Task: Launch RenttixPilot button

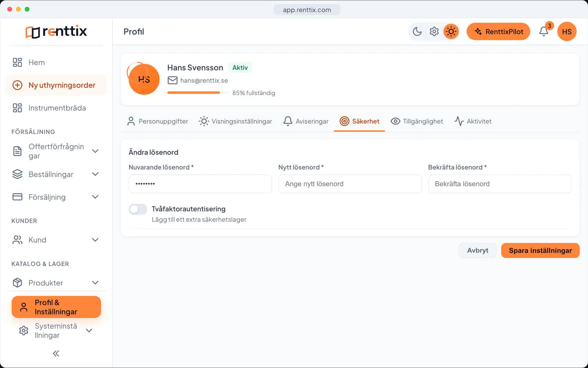Action: coord(498,32)
